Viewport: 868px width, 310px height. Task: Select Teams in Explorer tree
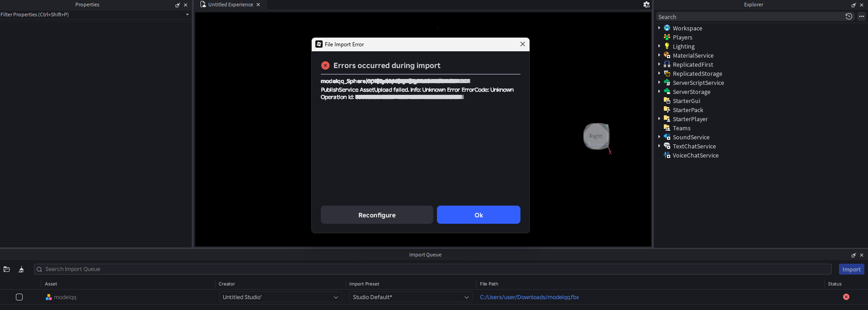point(682,128)
